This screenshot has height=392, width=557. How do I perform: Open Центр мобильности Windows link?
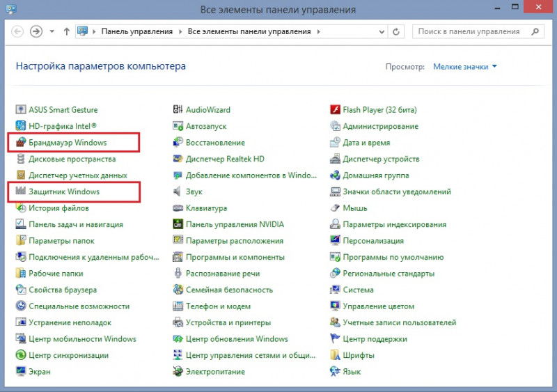click(82, 338)
